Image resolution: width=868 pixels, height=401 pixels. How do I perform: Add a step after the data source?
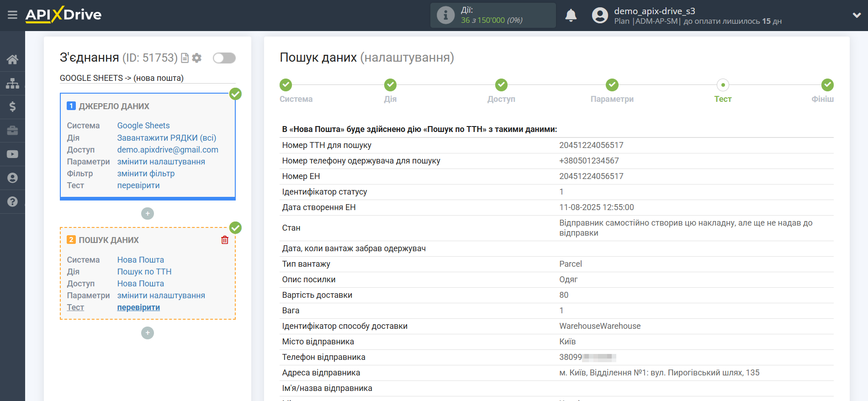(x=148, y=213)
